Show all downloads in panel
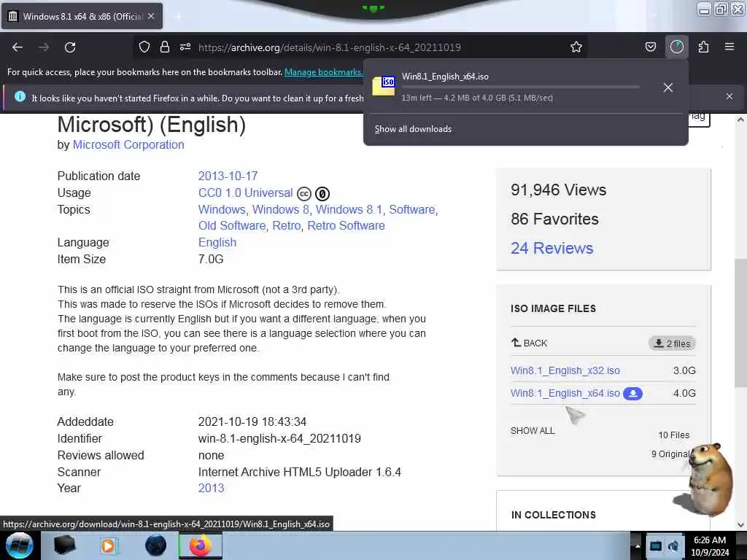This screenshot has height=560, width=747. 413,129
